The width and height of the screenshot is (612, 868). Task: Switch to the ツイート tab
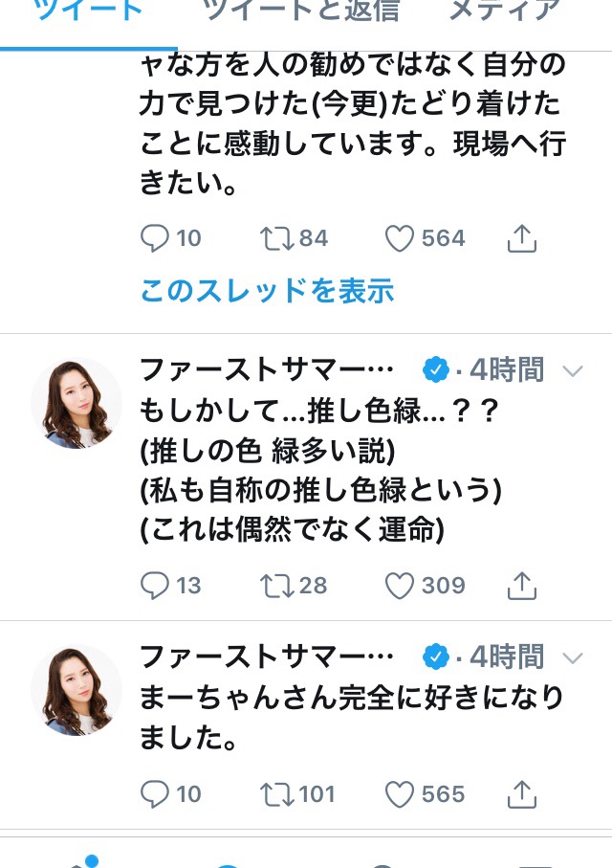pyautogui.click(x=89, y=11)
